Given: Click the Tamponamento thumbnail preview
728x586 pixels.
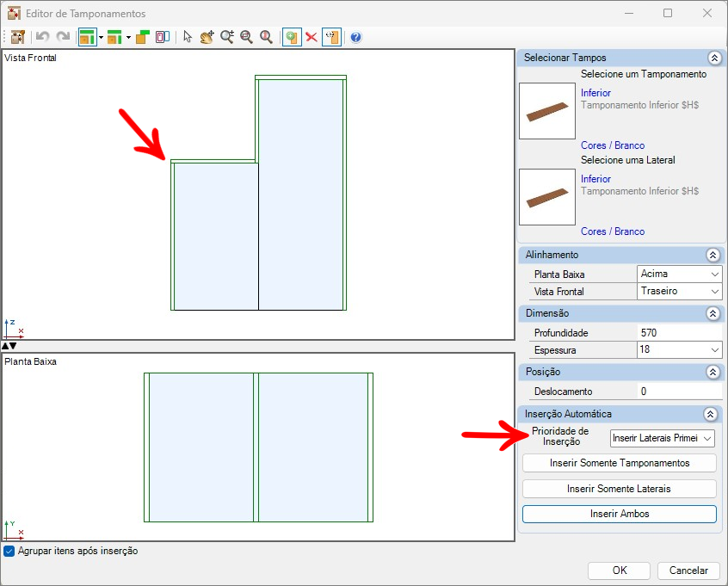Looking at the screenshot, I should 547,111.
